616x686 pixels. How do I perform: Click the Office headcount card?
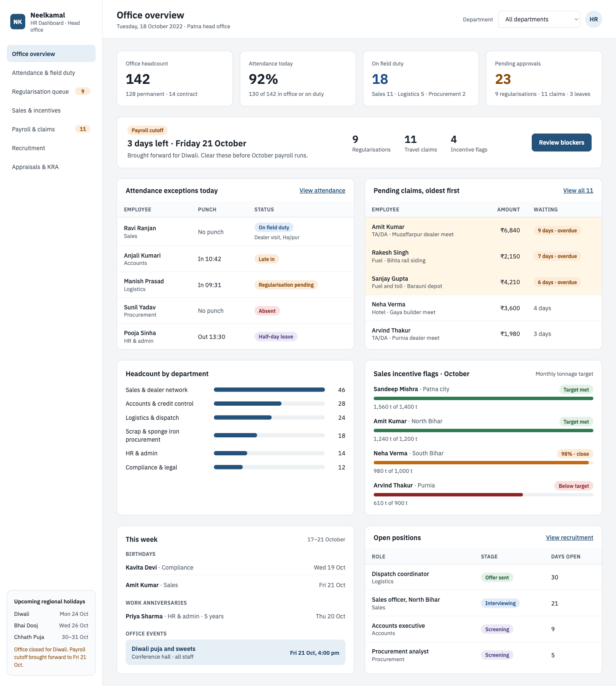pos(175,78)
